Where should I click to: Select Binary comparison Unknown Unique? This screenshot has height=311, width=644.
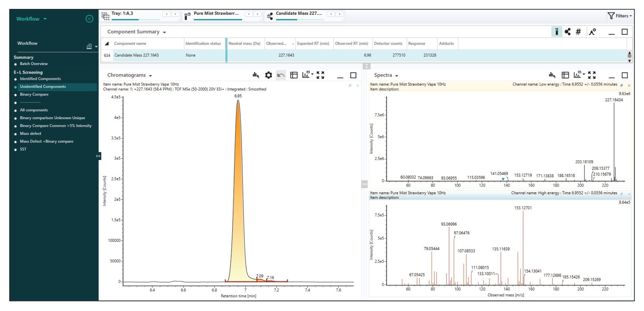[x=52, y=118]
